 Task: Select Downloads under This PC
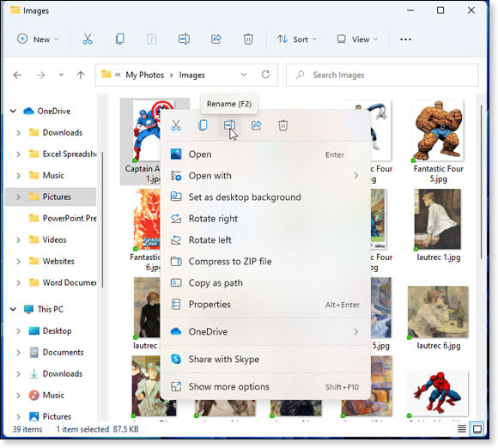coord(56,373)
